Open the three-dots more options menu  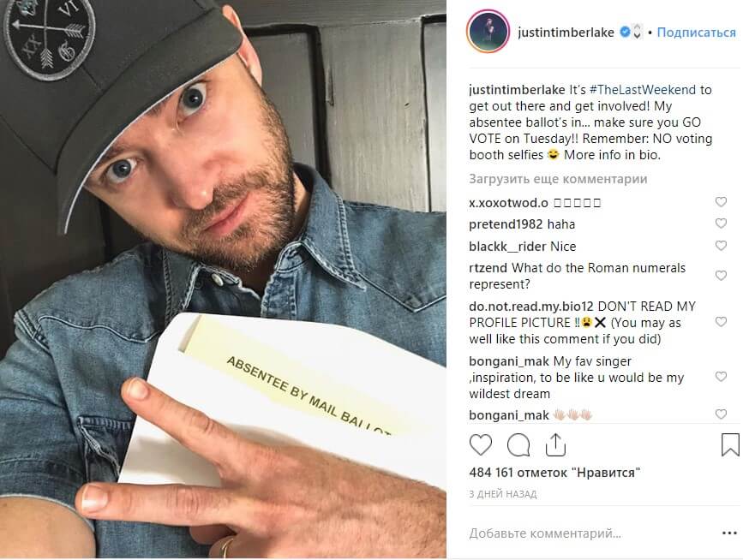pyautogui.click(x=730, y=533)
